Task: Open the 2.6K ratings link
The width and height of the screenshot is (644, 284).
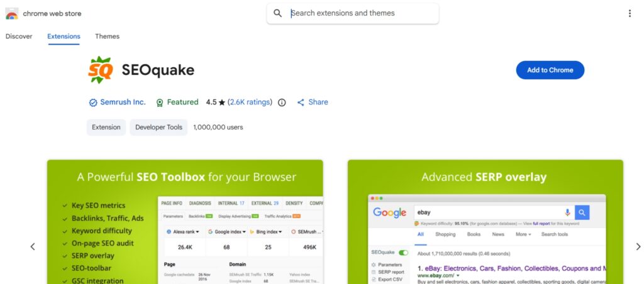Action: click(x=250, y=102)
